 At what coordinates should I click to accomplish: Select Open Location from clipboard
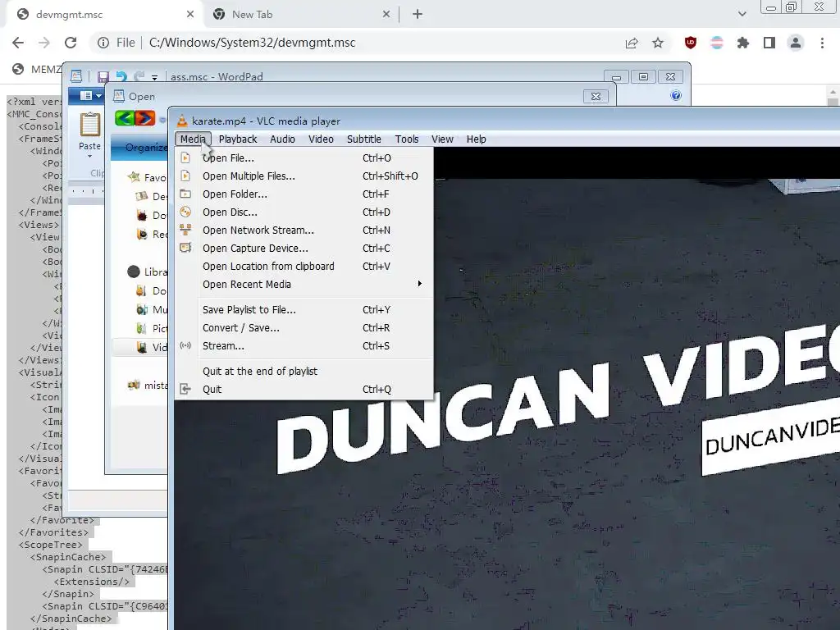(x=304, y=267)
